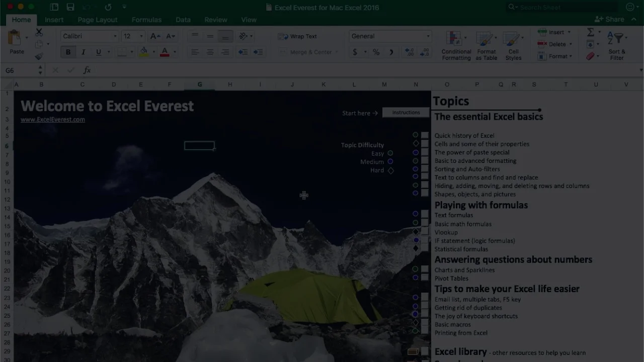Cut selection with the scissors icon
Screen dimensions: 644x362
(x=39, y=32)
